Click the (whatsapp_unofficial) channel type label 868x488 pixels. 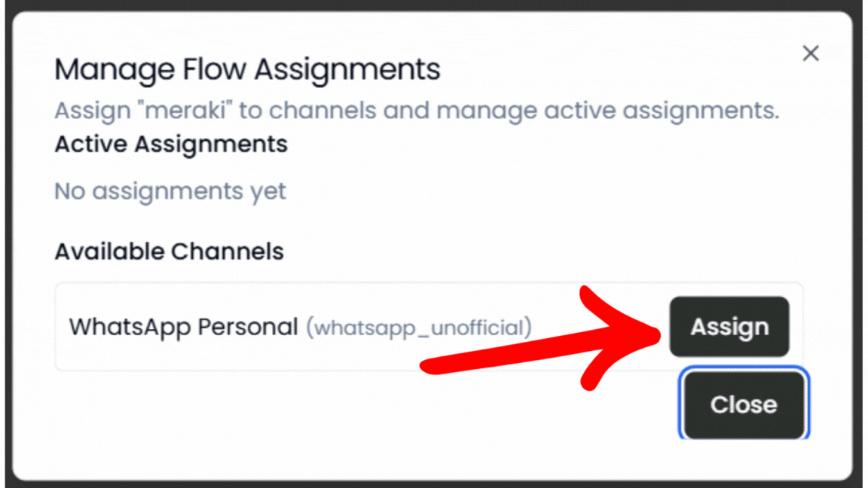tap(418, 328)
